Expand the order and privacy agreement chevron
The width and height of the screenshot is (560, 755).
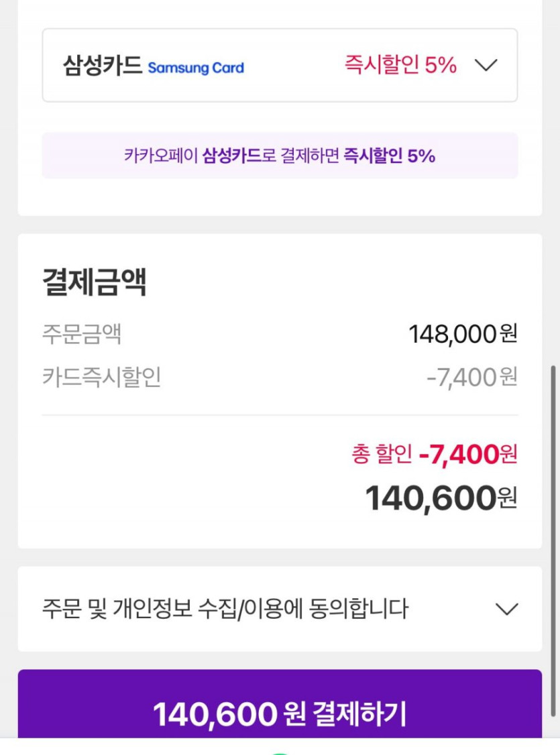(506, 609)
